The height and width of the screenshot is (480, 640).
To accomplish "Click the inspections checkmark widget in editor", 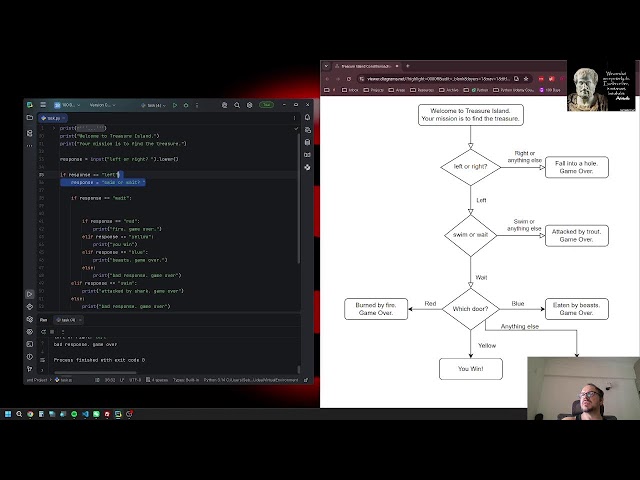I will [296, 129].
